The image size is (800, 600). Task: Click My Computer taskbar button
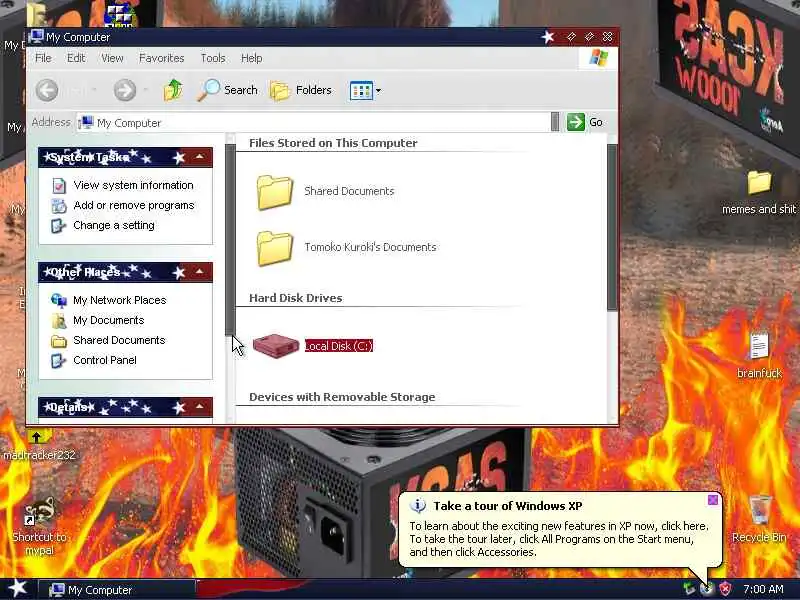tap(117, 590)
